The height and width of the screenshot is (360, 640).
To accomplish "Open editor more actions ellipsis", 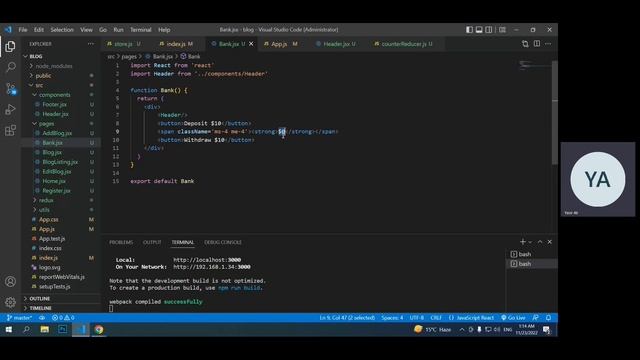I will pyautogui.click(x=548, y=44).
